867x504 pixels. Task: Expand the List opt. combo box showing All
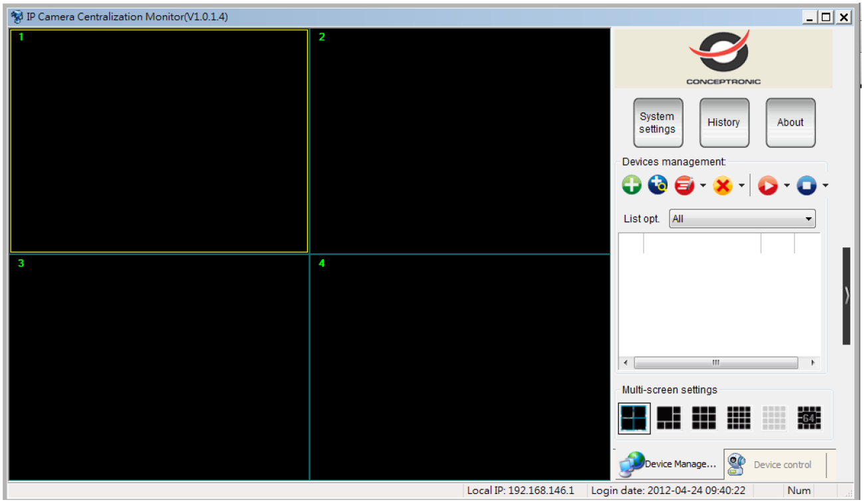(x=742, y=219)
